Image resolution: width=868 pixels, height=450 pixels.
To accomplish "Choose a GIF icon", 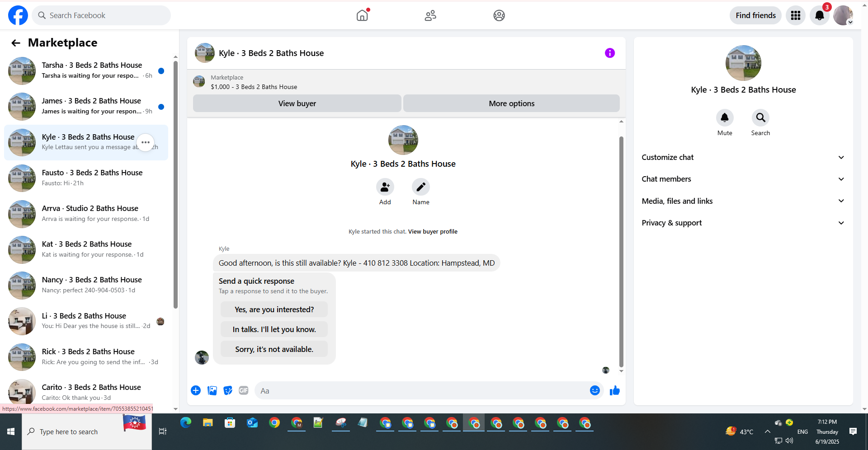I will [x=244, y=390].
